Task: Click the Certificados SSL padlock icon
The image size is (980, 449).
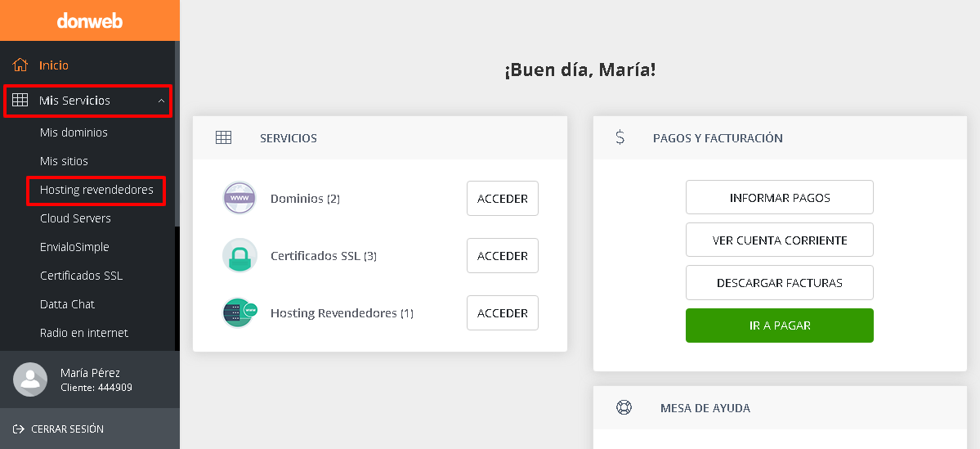Action: [239, 256]
